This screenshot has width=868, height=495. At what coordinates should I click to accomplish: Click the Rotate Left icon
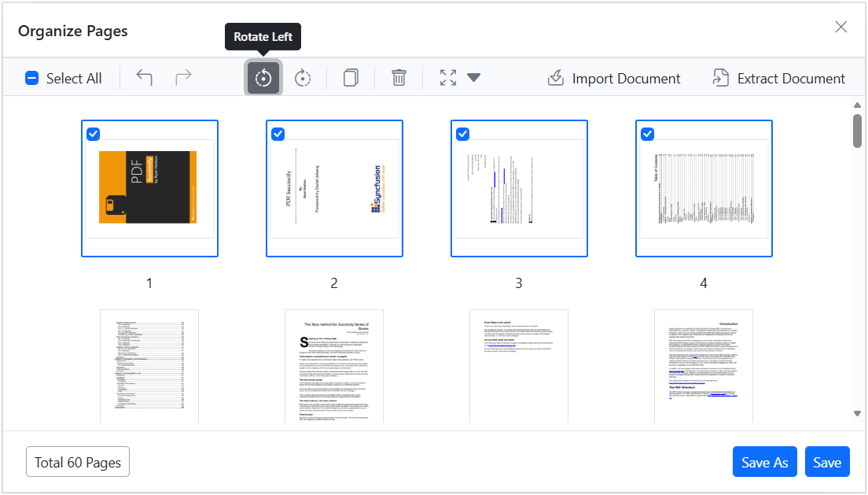point(263,78)
